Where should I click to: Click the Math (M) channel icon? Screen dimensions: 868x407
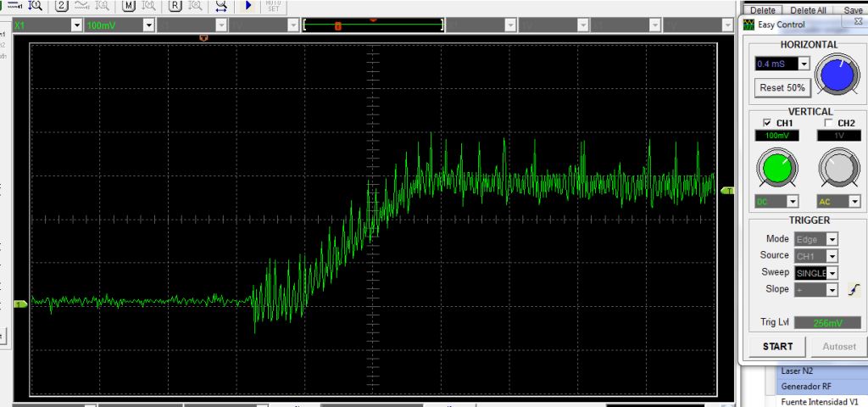coord(128,5)
